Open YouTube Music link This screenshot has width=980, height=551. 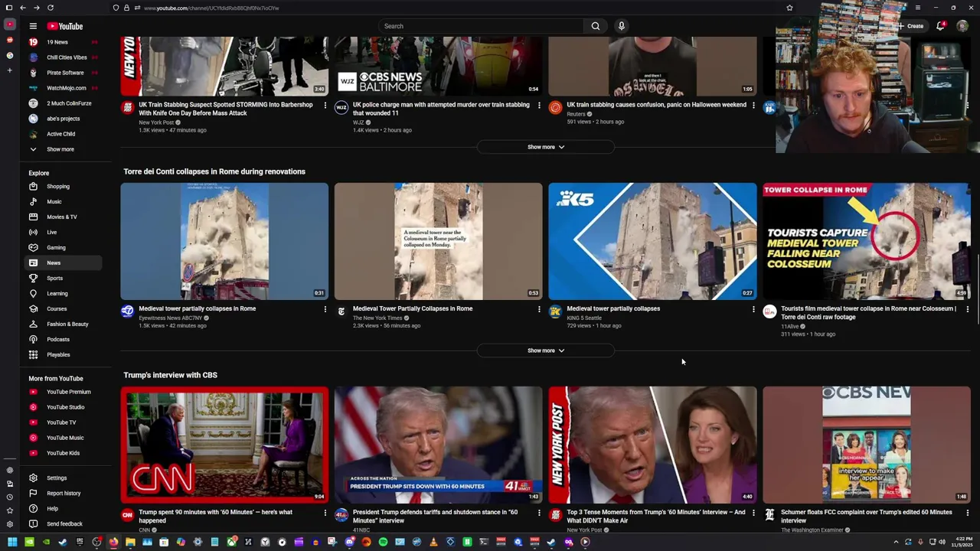(x=63, y=438)
